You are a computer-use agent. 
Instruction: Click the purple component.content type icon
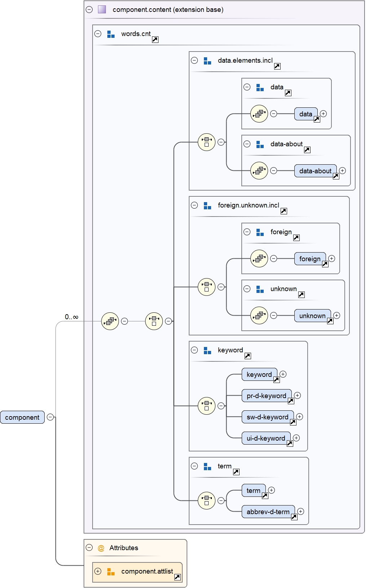[x=102, y=9]
